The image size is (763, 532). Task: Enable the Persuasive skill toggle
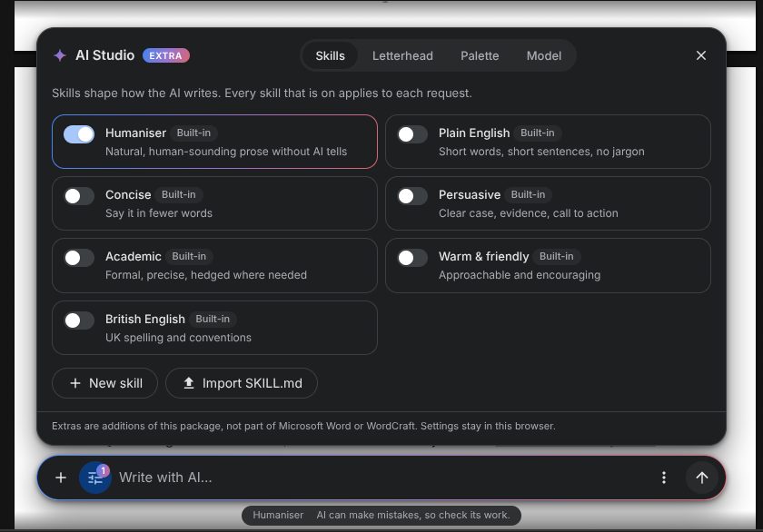[x=412, y=196]
